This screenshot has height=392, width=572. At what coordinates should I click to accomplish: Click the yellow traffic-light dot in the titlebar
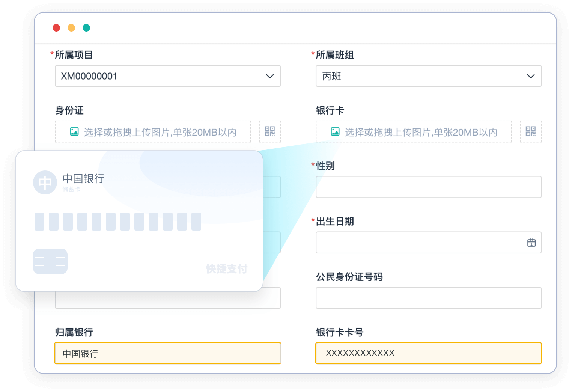71,27
